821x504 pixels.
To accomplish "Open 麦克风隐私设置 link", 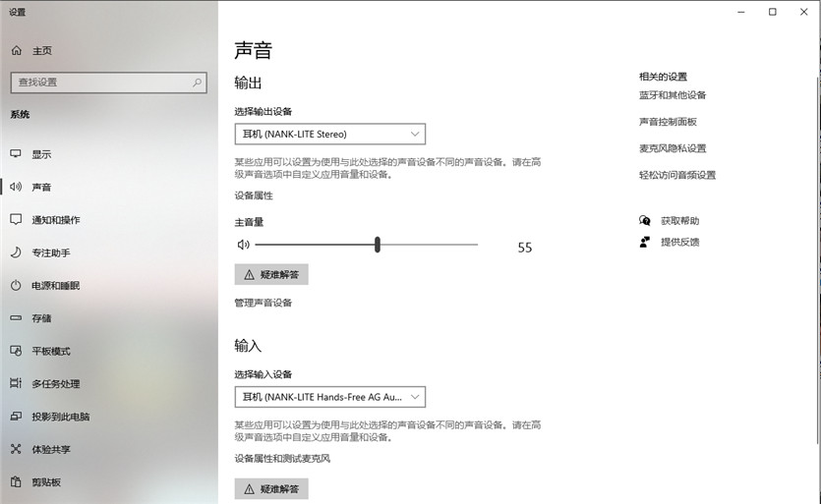I will point(673,148).
